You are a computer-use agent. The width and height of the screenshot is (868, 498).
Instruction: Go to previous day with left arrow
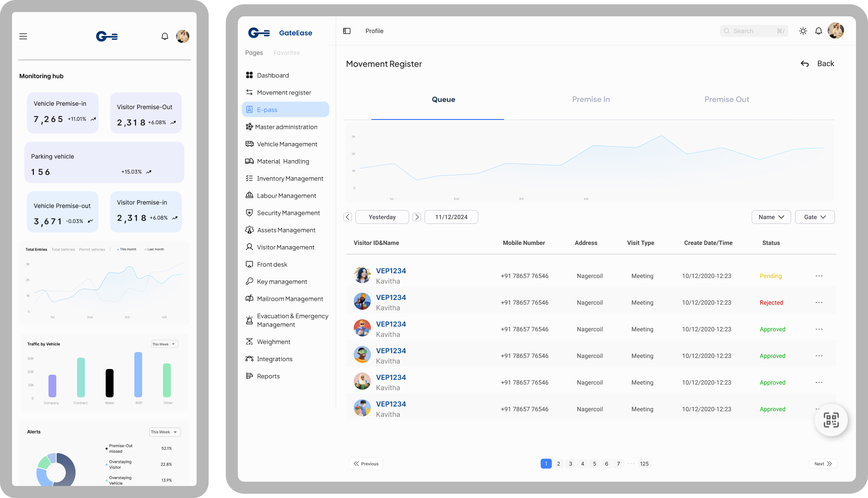348,217
